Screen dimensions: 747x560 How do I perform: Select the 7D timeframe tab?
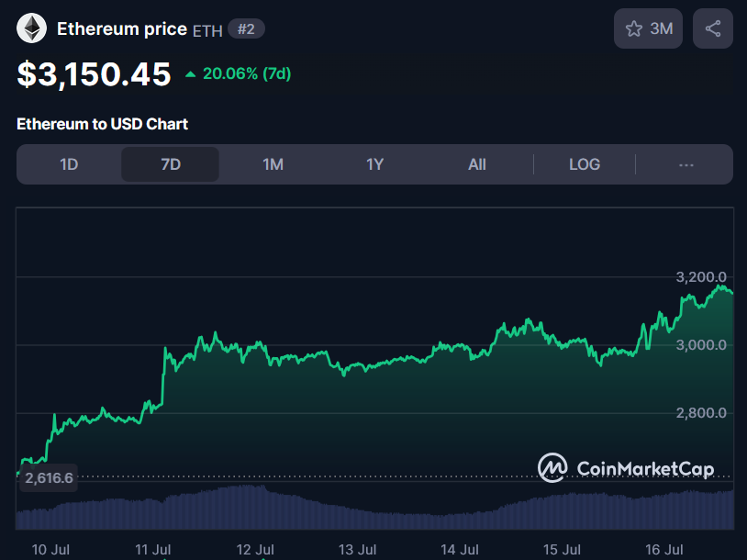pos(170,164)
